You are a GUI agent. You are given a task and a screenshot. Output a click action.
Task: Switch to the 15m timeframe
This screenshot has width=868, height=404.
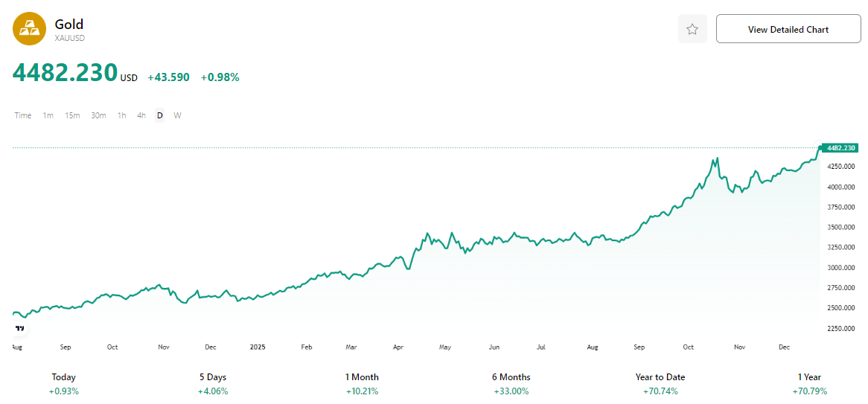click(72, 115)
